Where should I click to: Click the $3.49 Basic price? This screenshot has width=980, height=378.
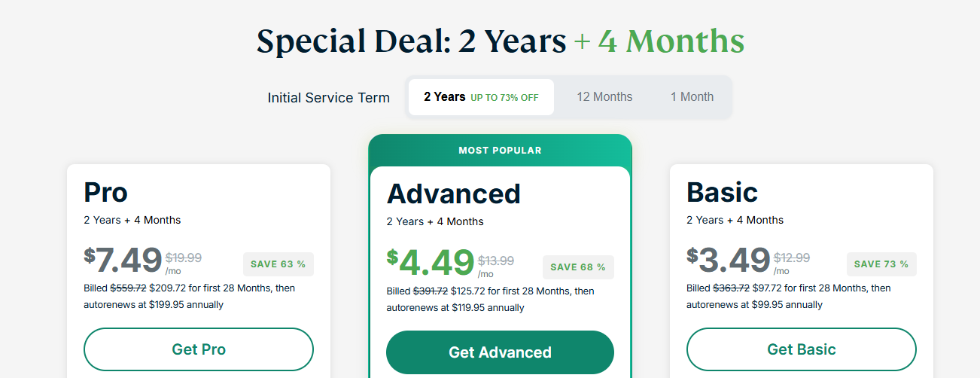click(x=729, y=260)
